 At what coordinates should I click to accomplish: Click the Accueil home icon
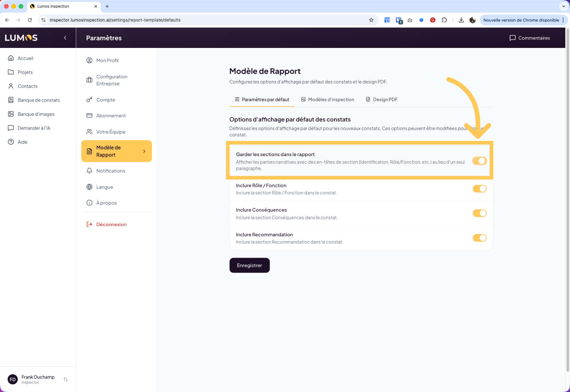coord(11,58)
